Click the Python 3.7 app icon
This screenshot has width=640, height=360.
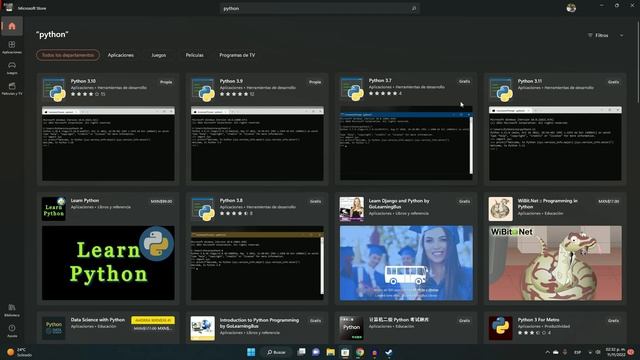coord(352,89)
